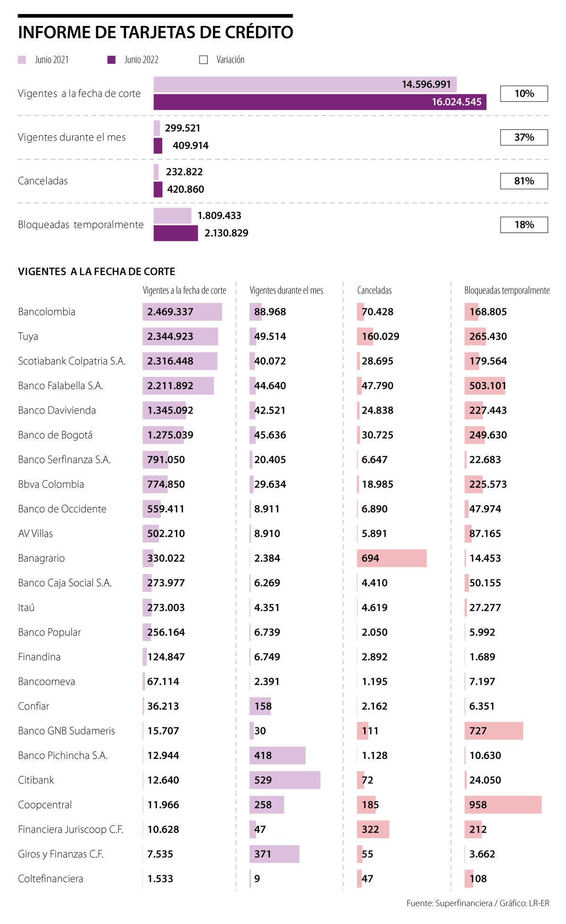566x924 pixels.
Task: Click the dark bar showing 16.024.545
Action: pos(320,102)
